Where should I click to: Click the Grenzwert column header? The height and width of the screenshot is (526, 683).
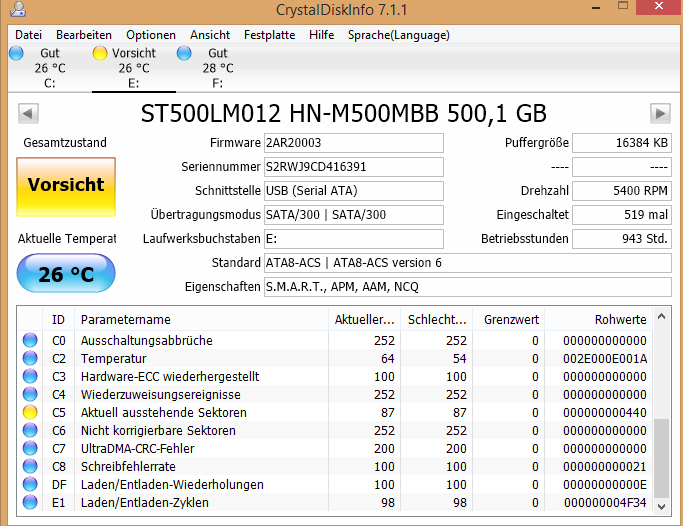click(x=509, y=320)
